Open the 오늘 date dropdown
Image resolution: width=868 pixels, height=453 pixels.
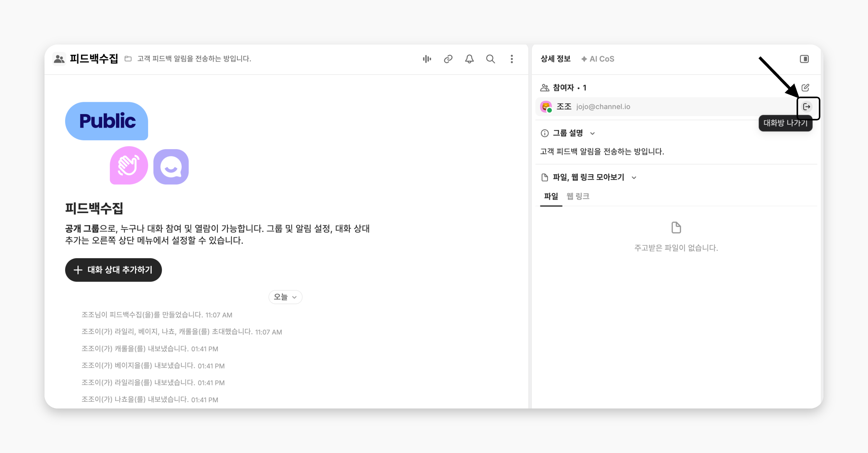(x=285, y=297)
